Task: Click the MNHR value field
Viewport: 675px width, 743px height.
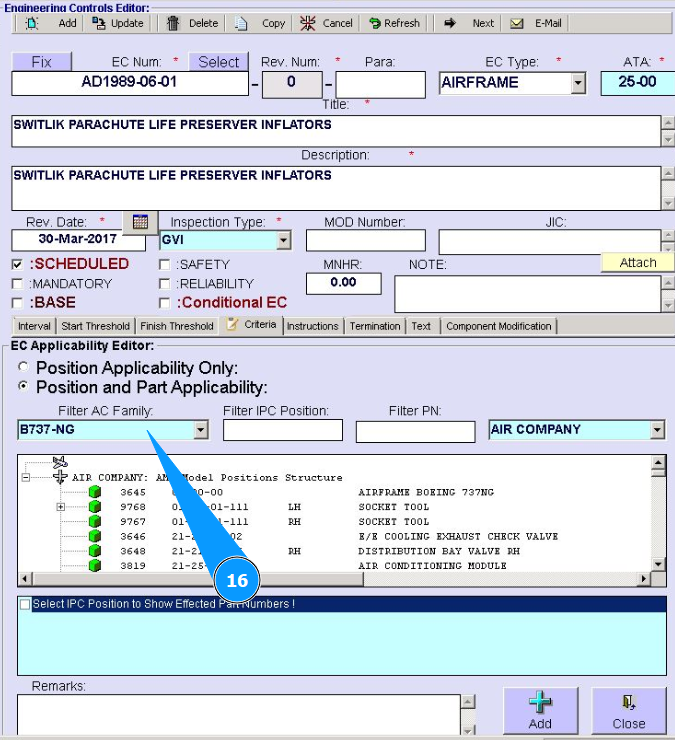Action: (x=344, y=283)
